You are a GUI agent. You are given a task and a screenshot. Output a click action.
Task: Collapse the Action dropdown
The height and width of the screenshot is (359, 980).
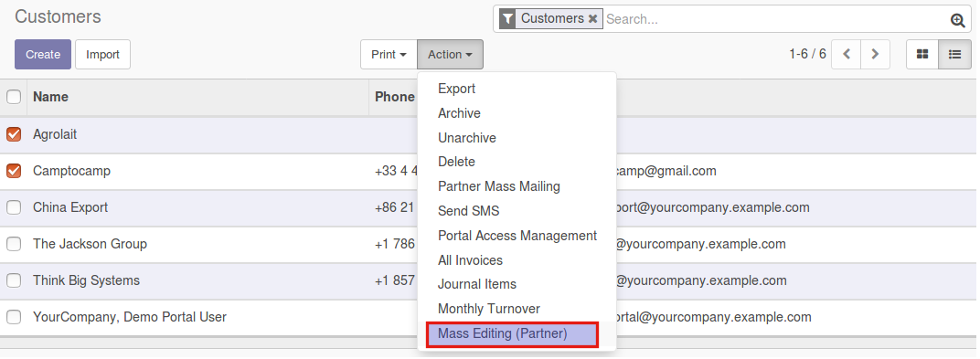(450, 54)
